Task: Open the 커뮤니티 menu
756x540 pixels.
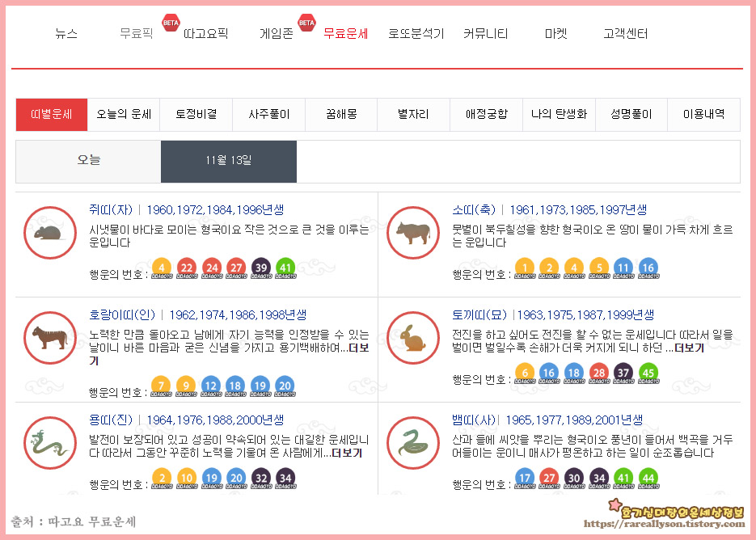Action: click(x=485, y=34)
